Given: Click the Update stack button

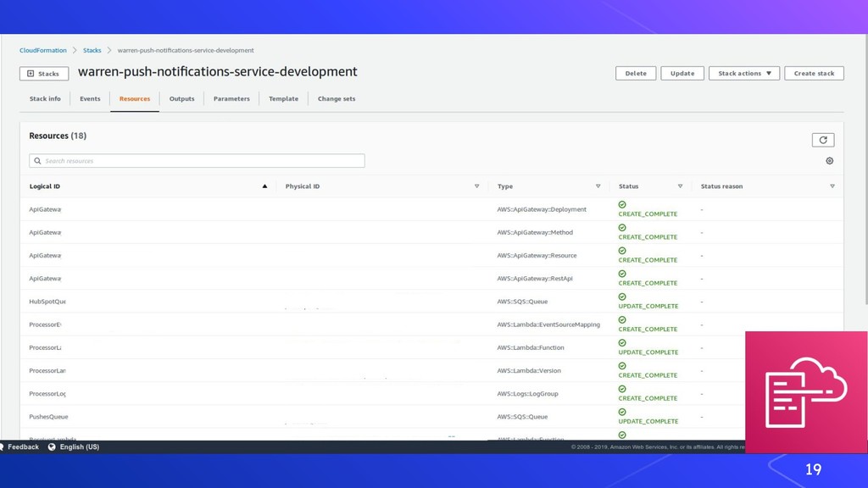Looking at the screenshot, I should (682, 73).
